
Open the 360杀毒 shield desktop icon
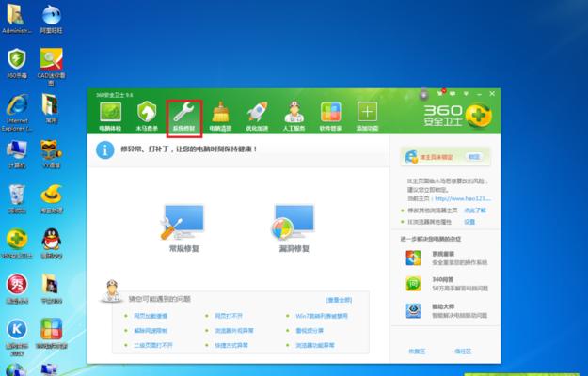pos(17,64)
